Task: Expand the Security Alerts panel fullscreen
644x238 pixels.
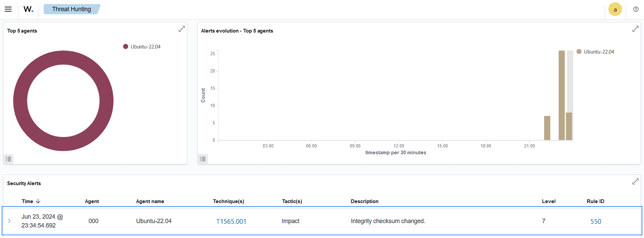Action: point(636,182)
